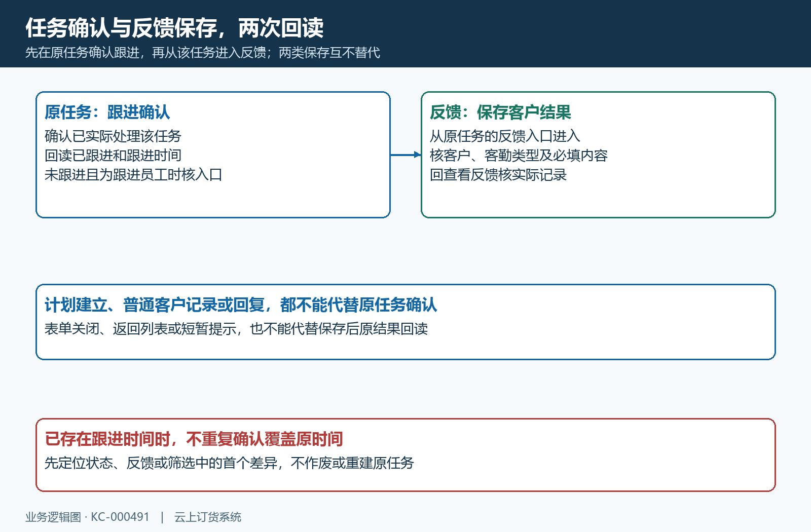Click the red heading "已存在跟进时间时，不重复确认覆盖原时间"

tap(194, 439)
